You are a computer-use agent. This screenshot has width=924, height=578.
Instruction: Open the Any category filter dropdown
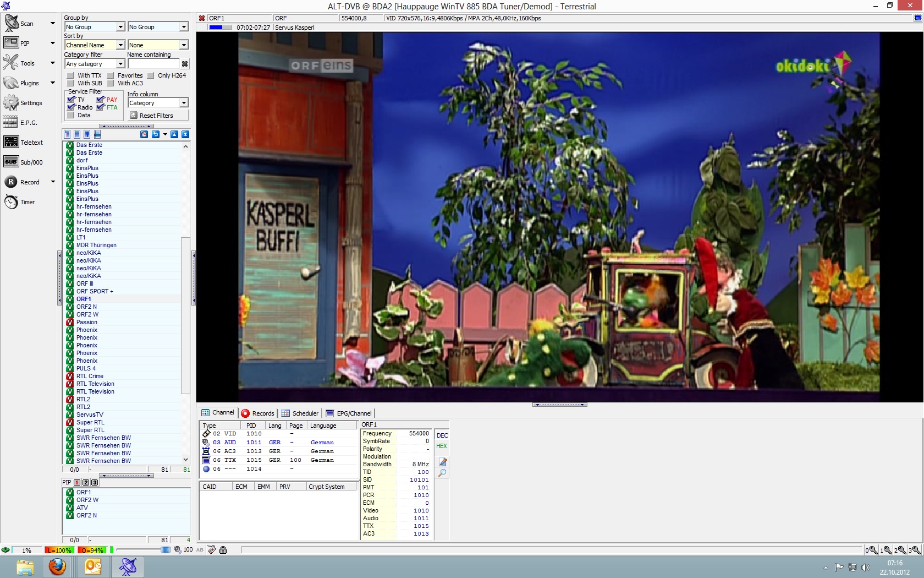[x=120, y=64]
